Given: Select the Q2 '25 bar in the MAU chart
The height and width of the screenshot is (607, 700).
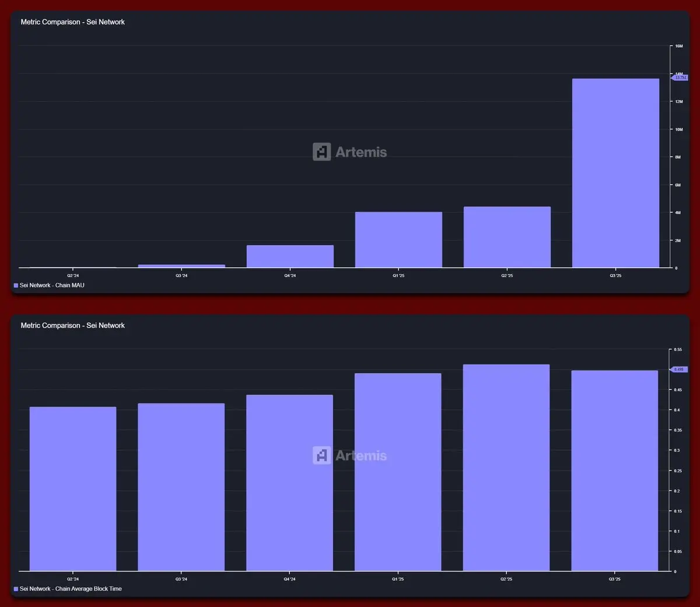Looking at the screenshot, I should pos(507,237).
